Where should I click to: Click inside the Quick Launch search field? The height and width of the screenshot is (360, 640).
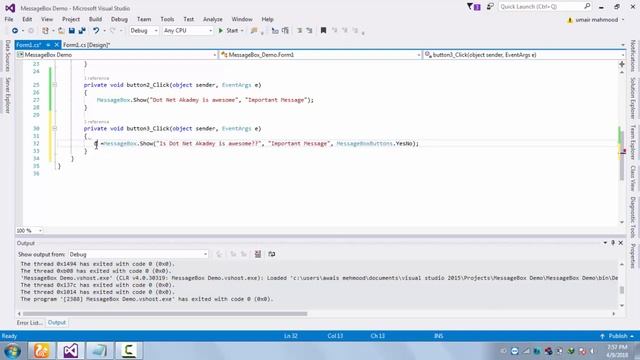(x=541, y=7)
